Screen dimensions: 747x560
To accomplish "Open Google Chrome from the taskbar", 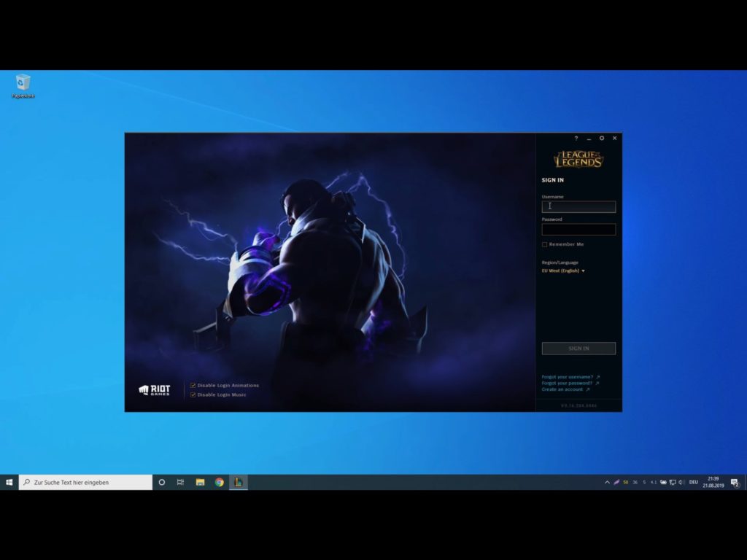I will point(219,482).
